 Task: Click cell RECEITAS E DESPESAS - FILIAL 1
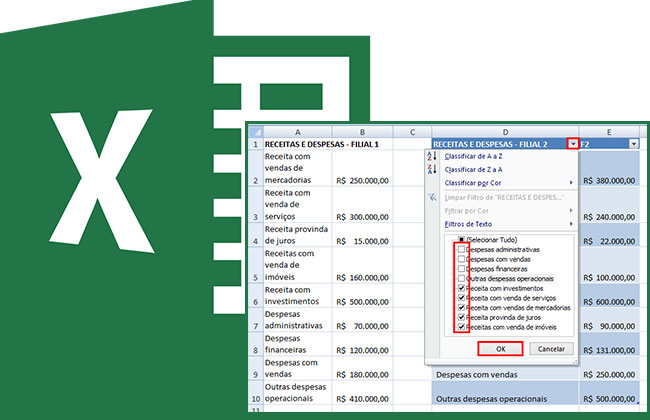[322, 144]
